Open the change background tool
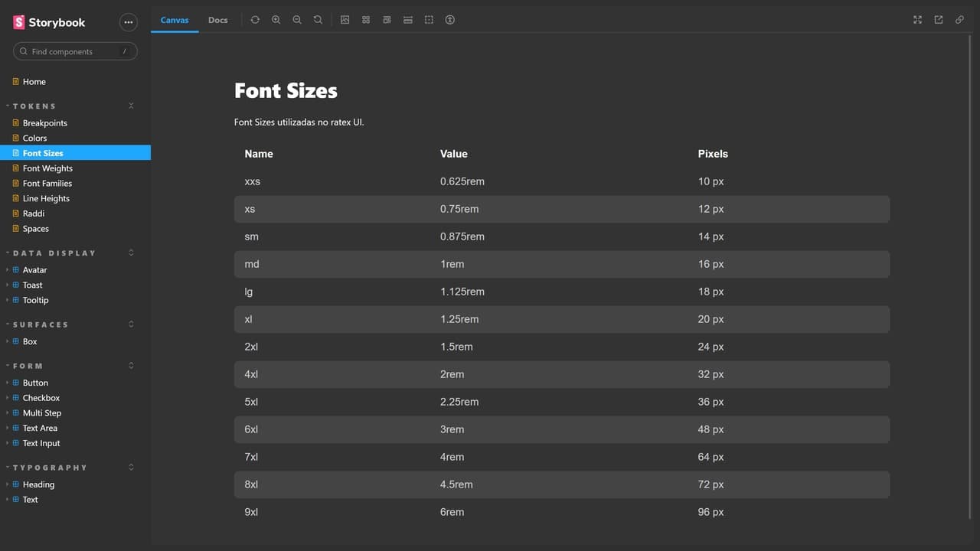 coord(345,20)
